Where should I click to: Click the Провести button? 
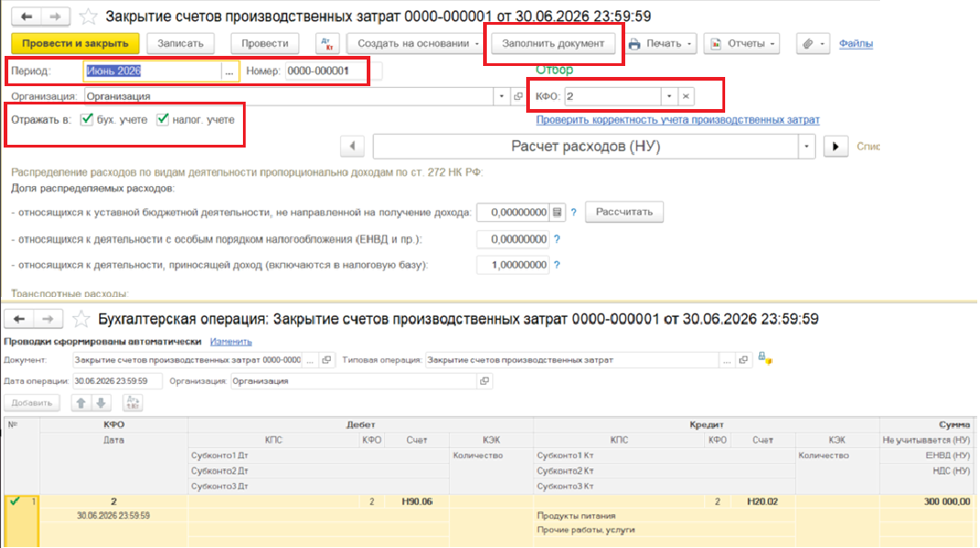tap(264, 43)
